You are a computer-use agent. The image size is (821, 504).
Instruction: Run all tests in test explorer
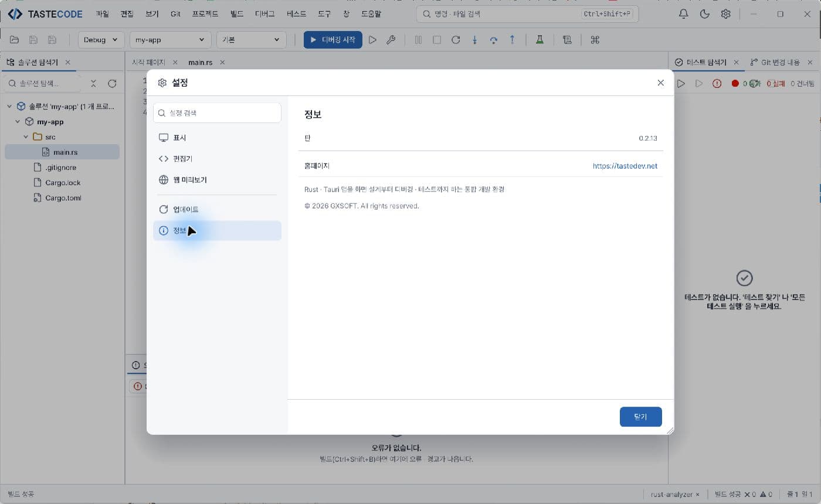pos(681,84)
